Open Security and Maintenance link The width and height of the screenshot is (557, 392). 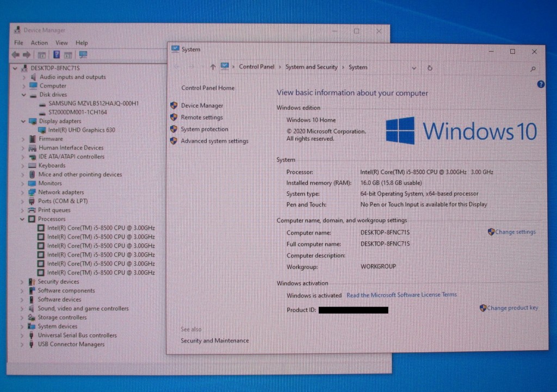(214, 340)
